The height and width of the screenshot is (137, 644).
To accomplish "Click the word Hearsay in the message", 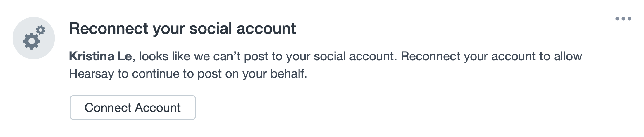I will tap(91, 74).
